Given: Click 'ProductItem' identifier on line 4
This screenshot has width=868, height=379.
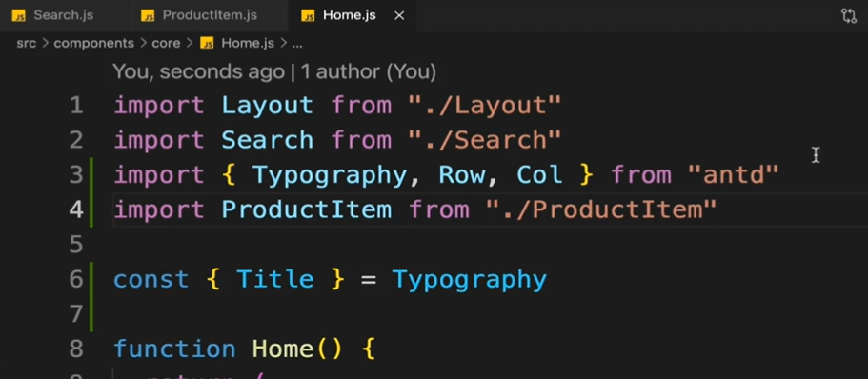Looking at the screenshot, I should point(306,209).
